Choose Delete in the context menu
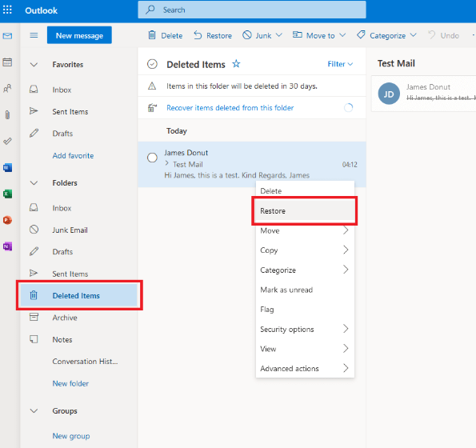 point(305,190)
